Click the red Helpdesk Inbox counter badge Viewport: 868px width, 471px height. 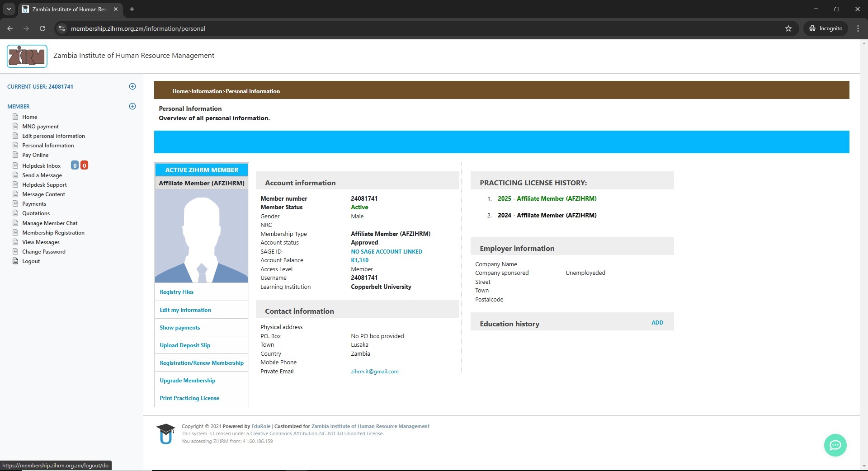pyautogui.click(x=84, y=165)
